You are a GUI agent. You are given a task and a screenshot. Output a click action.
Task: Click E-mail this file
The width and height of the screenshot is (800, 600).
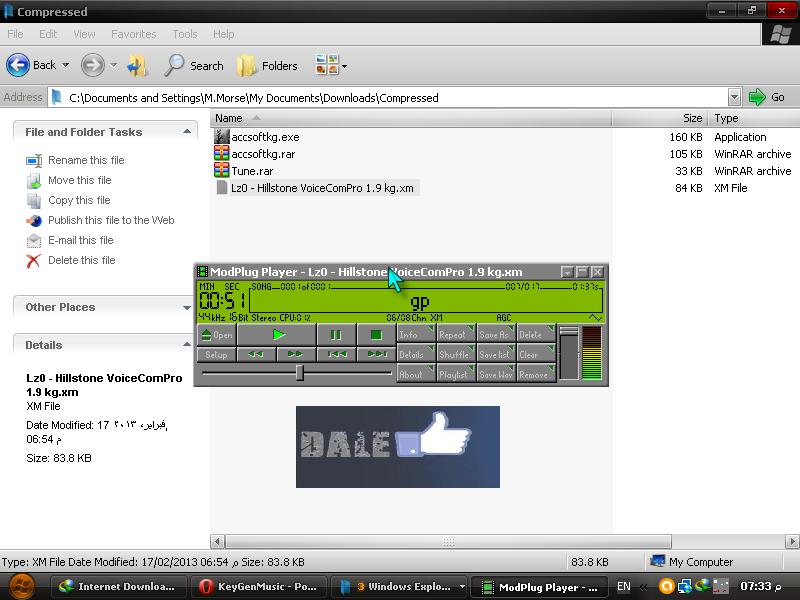(x=81, y=240)
